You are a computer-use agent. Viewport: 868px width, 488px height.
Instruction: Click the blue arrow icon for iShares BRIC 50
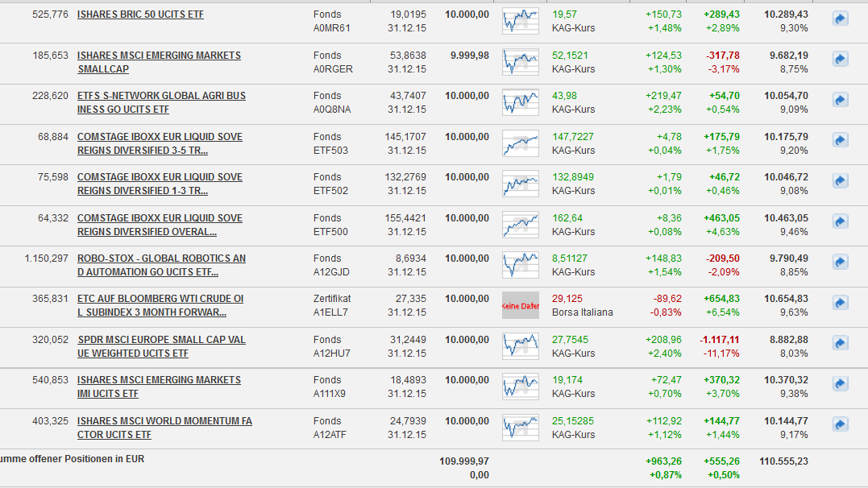[840, 19]
